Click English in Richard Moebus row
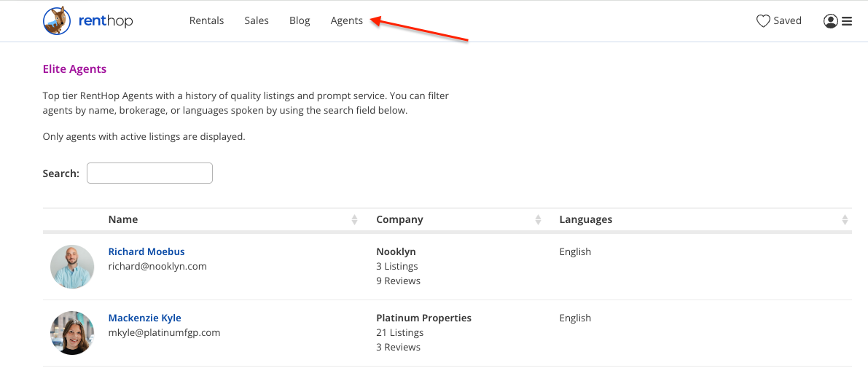The image size is (868, 368). coord(575,252)
